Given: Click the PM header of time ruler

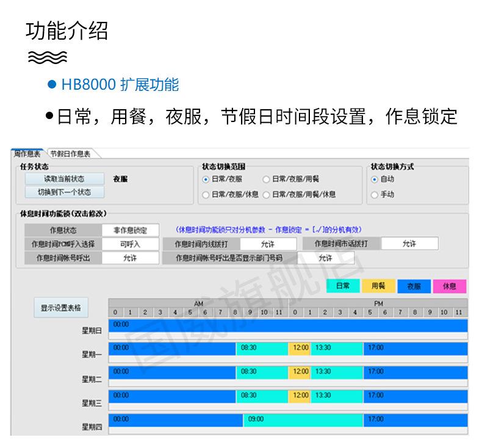Looking at the screenshot, I should tap(378, 303).
